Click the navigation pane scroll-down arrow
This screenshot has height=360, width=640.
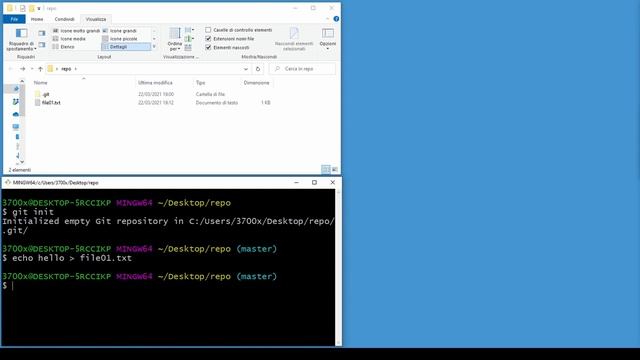(22, 162)
